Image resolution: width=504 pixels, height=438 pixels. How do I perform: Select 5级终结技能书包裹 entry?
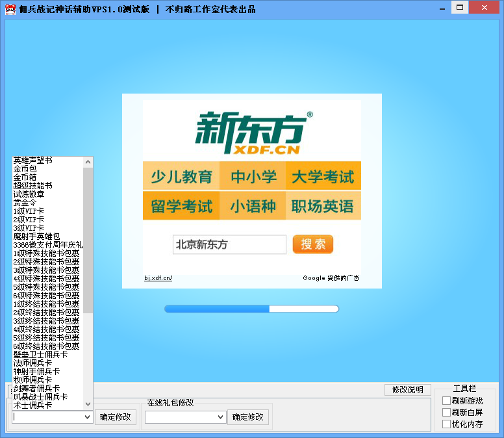click(x=47, y=338)
